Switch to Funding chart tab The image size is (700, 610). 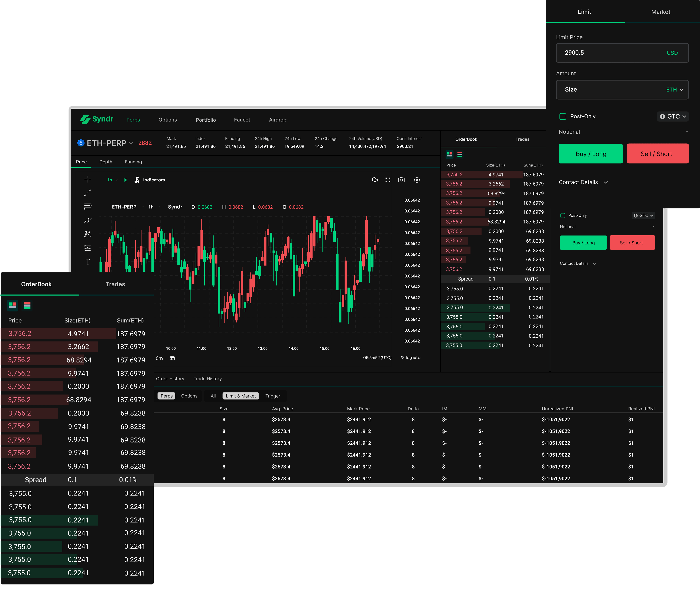point(133,162)
